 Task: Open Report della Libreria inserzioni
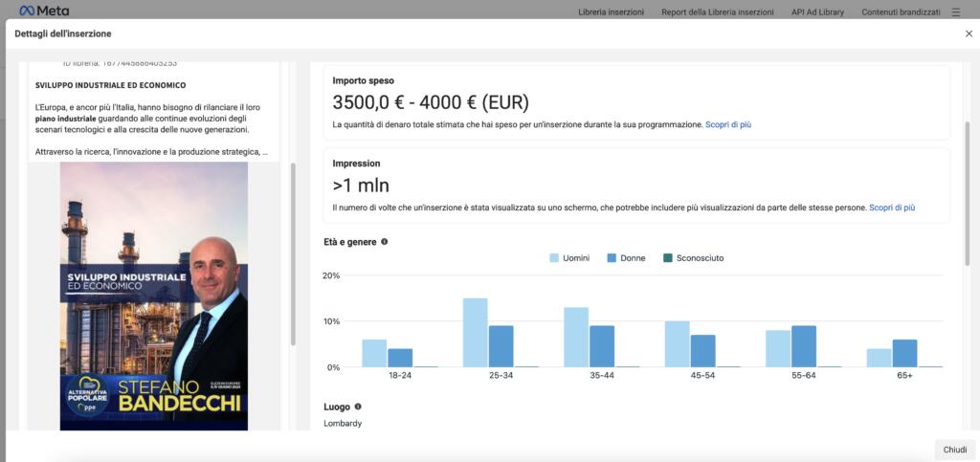pyautogui.click(x=717, y=12)
